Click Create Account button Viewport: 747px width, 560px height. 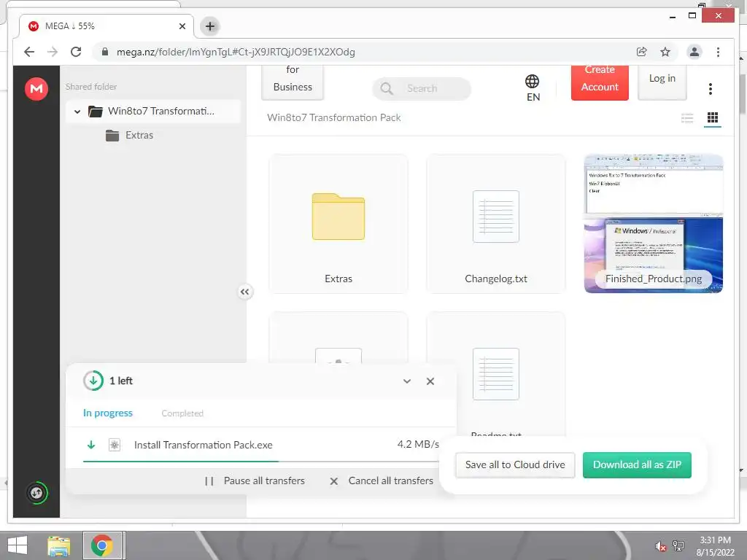(x=600, y=82)
